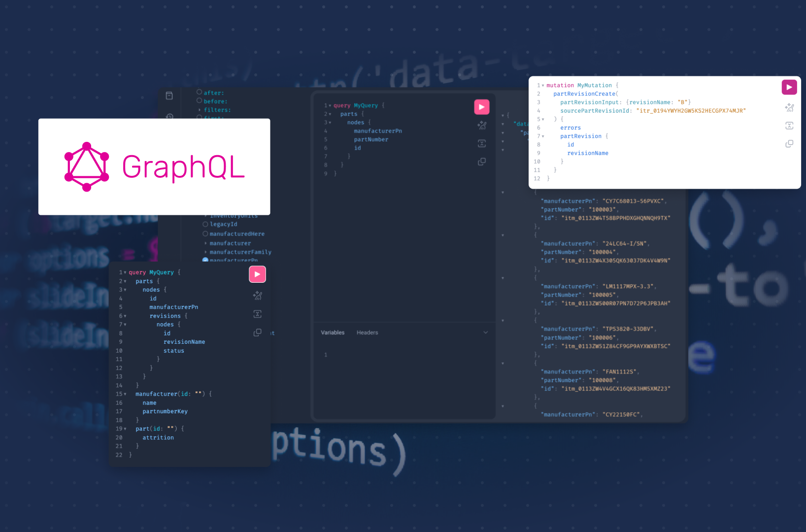
Task: Click 'revisionName' on line 9 of the mutation
Action: [588, 153]
